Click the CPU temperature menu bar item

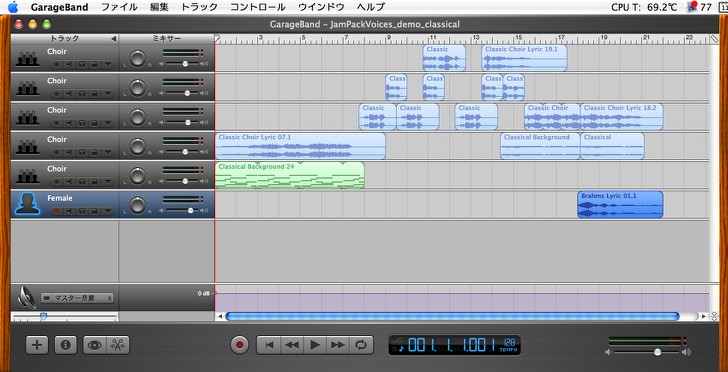[644, 7]
